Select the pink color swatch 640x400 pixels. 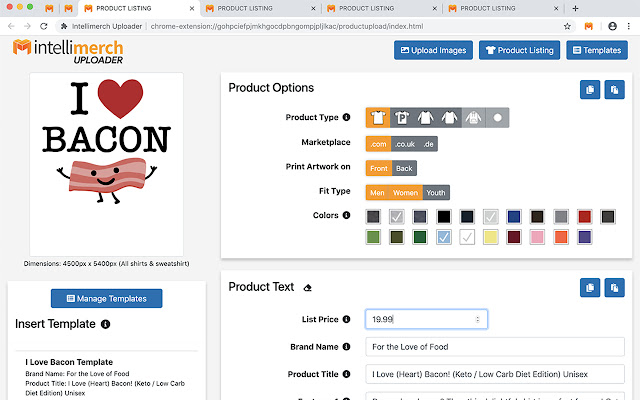(537, 237)
